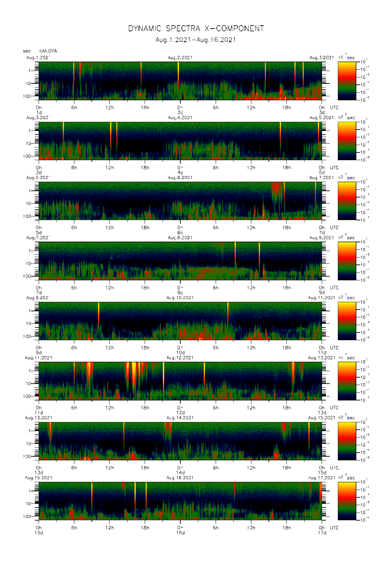392x565 pixels.
Task: Click the 'Aug.8.2021' date label
Action: tap(180, 238)
